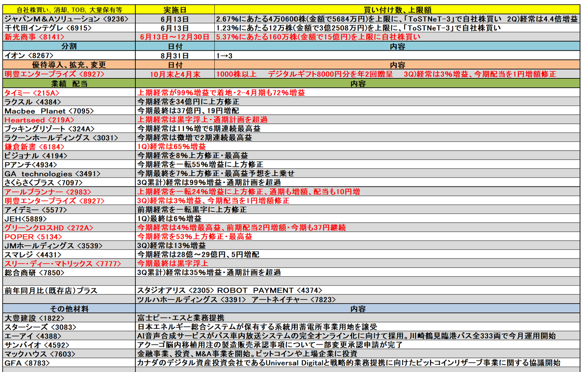Click the アールプランナー <2983> cell
This screenshot has height=372, width=588.
pyautogui.click(x=69, y=192)
